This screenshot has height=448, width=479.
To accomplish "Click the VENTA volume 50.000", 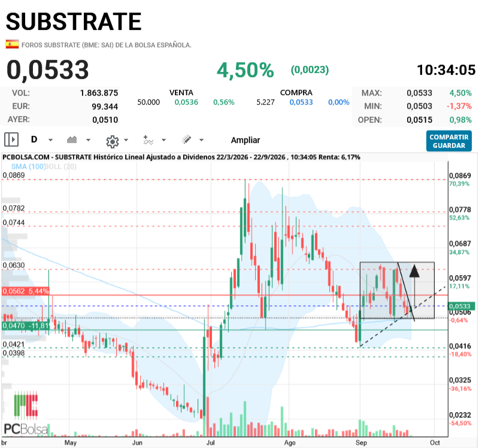I will click(148, 102).
